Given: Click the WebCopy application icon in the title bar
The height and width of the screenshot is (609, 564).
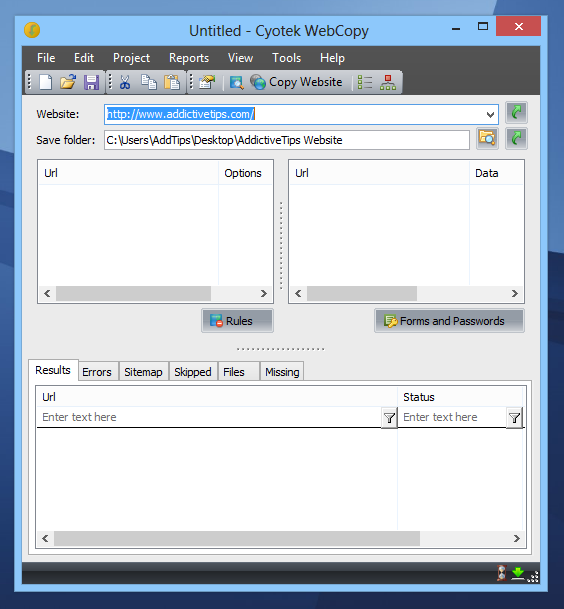Looking at the screenshot, I should click(x=32, y=30).
